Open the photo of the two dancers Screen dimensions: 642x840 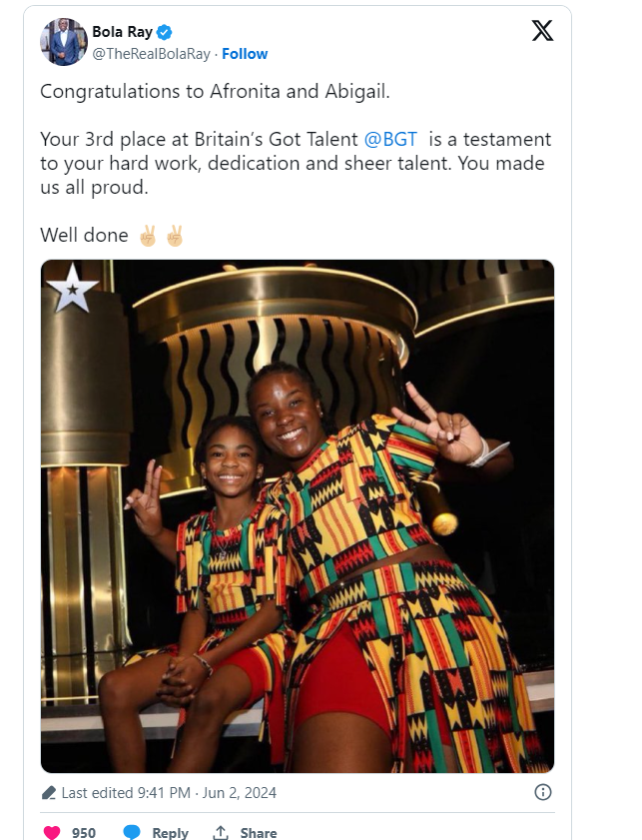298,515
